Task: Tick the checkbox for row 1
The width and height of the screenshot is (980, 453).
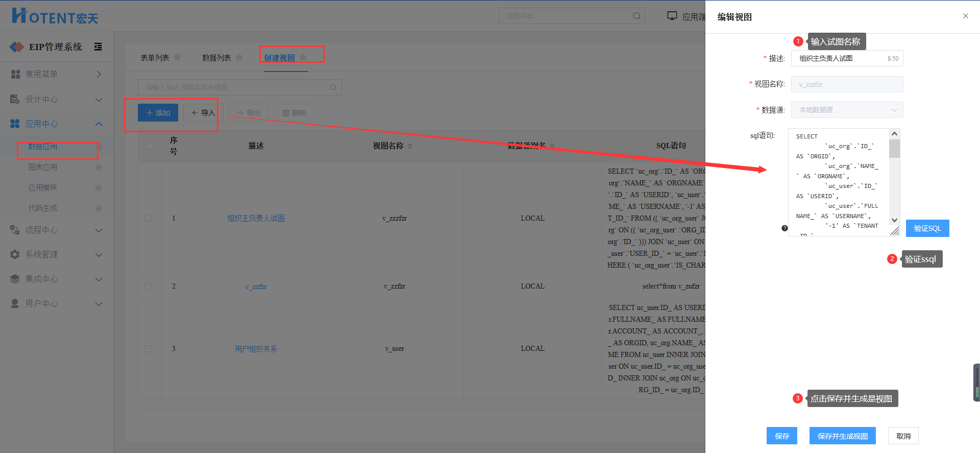Action: pyautogui.click(x=149, y=218)
